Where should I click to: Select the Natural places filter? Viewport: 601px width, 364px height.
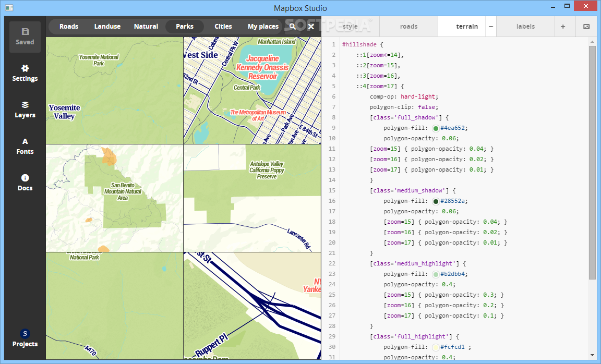pos(146,27)
